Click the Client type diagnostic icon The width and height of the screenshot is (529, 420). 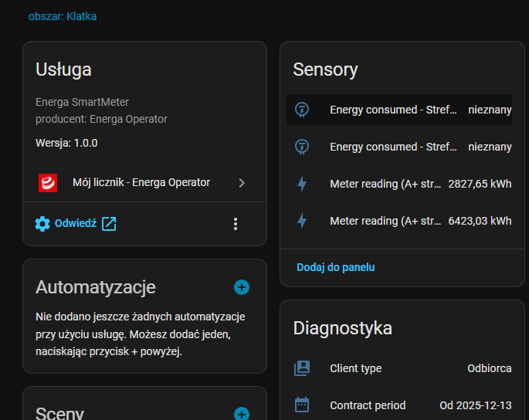[x=302, y=368]
